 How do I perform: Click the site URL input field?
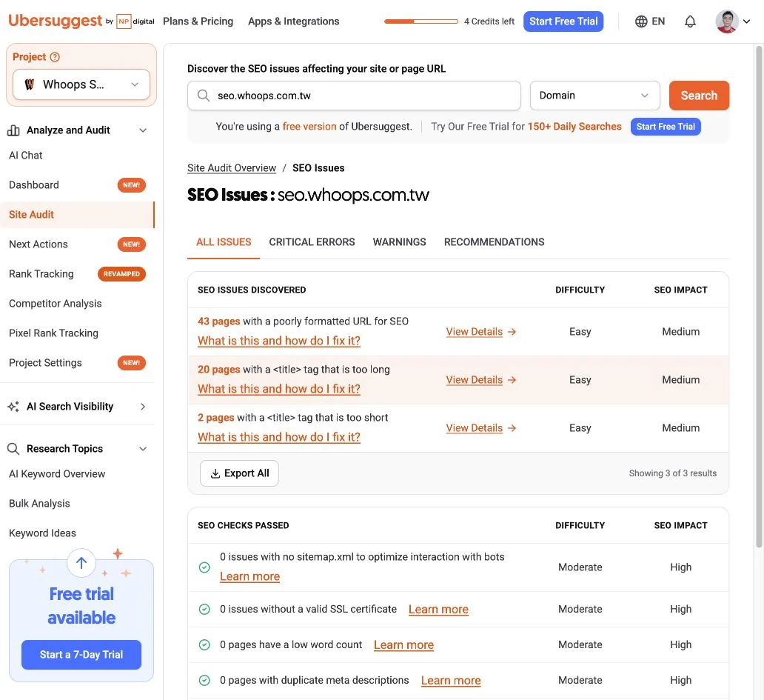pos(354,96)
